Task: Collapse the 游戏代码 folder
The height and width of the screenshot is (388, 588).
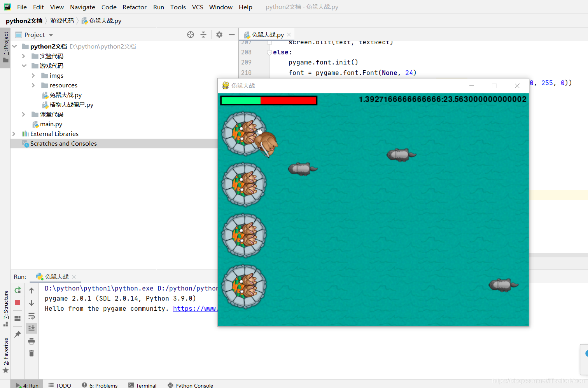Action: click(x=24, y=66)
